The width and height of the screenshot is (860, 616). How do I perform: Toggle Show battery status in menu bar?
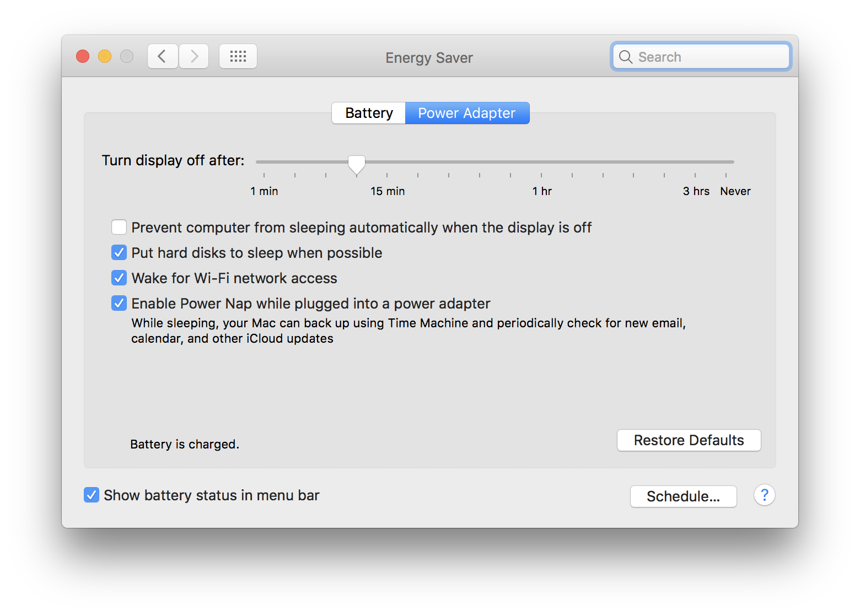[x=92, y=495]
